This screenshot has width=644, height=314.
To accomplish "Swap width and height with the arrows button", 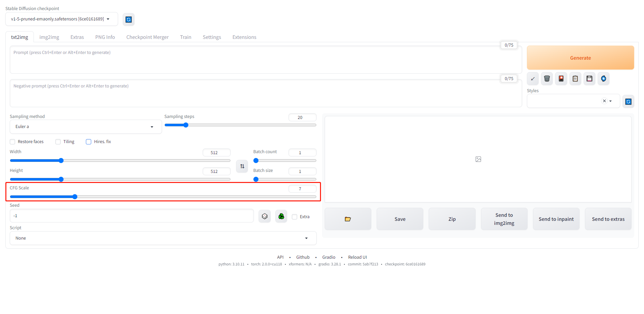I will (x=242, y=166).
